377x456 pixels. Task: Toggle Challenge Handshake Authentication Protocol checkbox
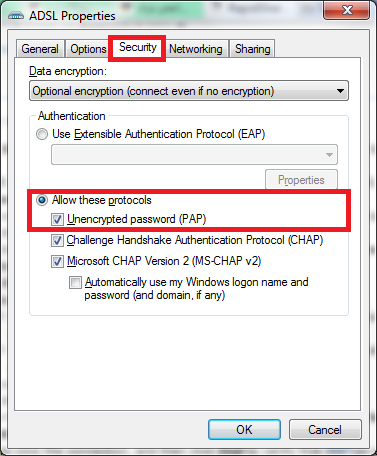57,240
